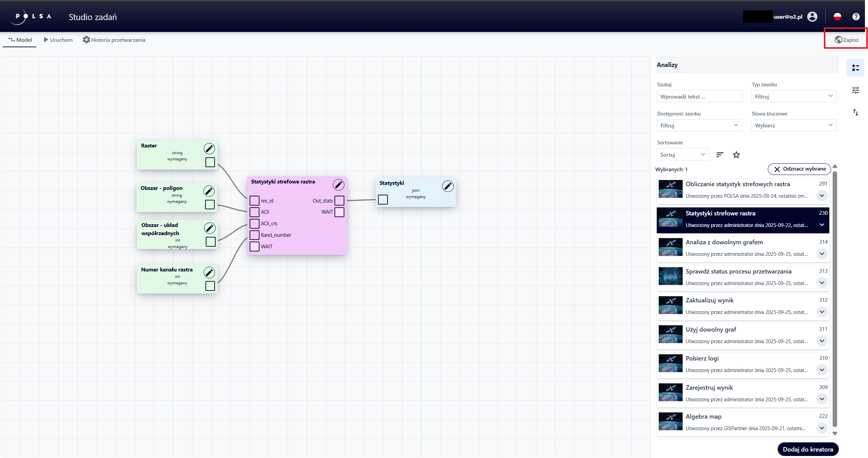This screenshot has height=458, width=868.
Task: Open the help question mark icon
Action: 856,17
